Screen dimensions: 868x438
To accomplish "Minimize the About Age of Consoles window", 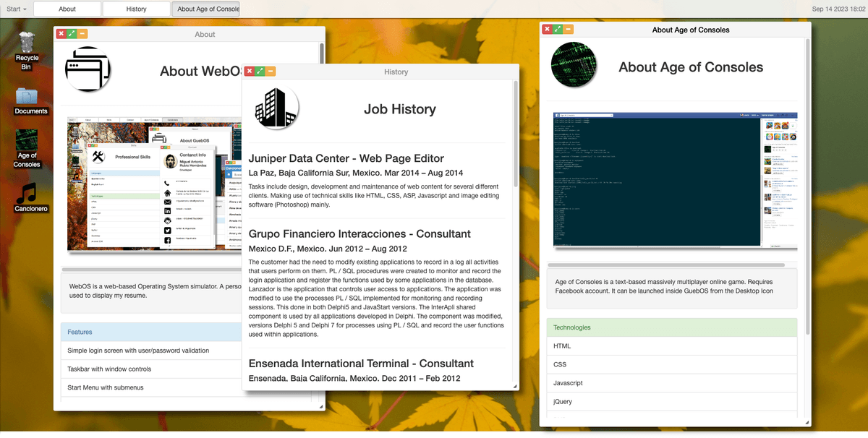I will tap(568, 30).
